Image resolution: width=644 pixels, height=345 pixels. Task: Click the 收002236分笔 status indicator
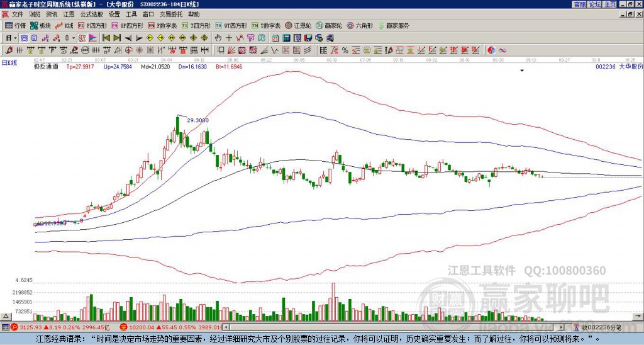597,327
